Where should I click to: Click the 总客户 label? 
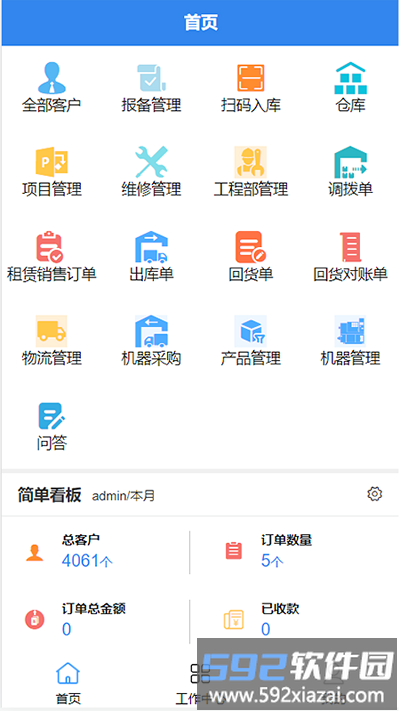[x=81, y=540]
